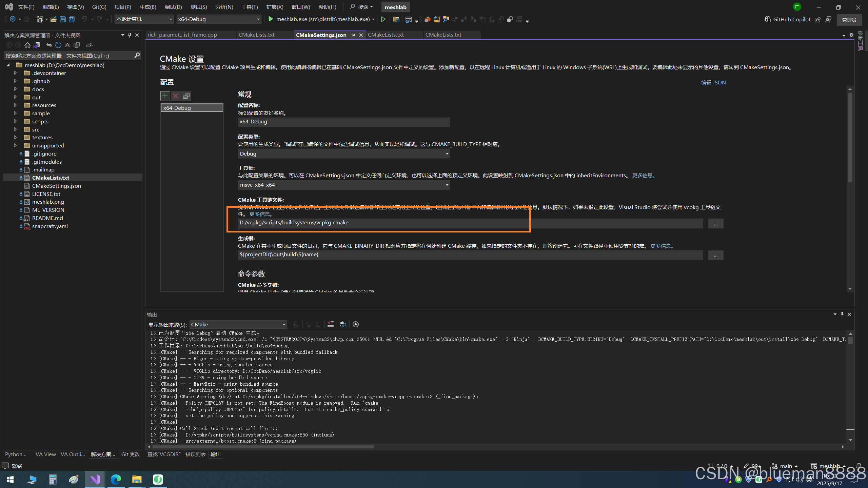
Task: Switch to 错误列表 error list tab
Action: pos(196,454)
